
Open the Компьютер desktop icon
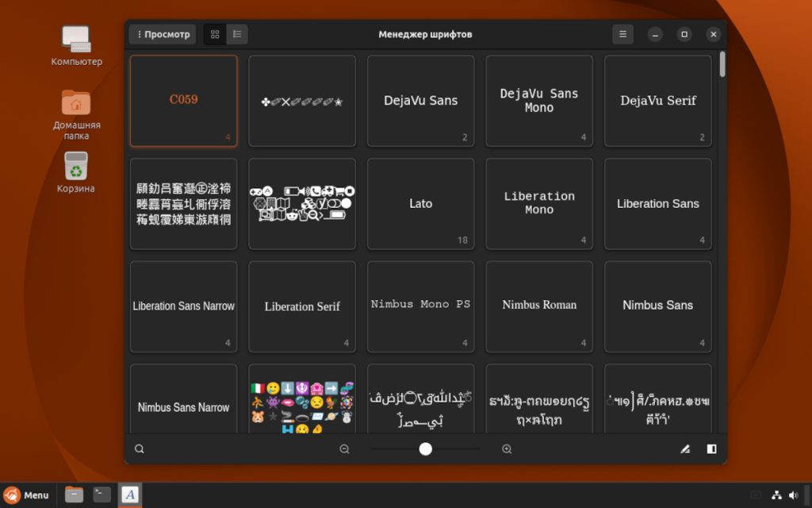[76, 45]
